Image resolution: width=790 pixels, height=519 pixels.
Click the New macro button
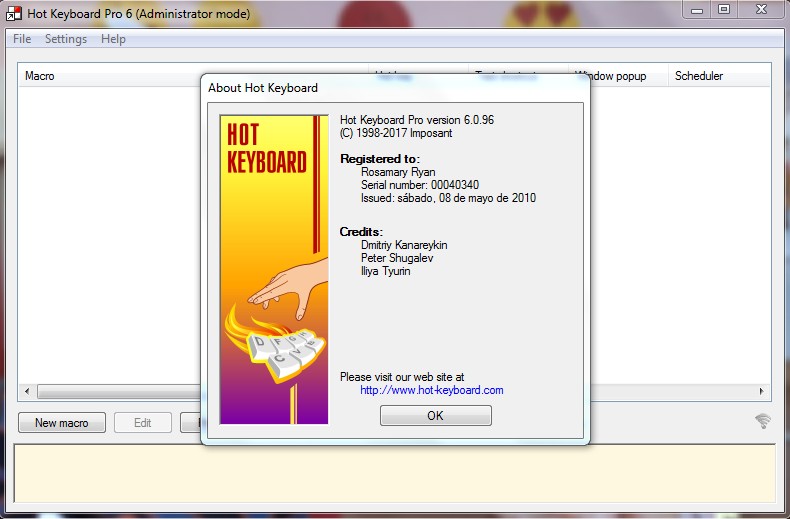click(61, 423)
